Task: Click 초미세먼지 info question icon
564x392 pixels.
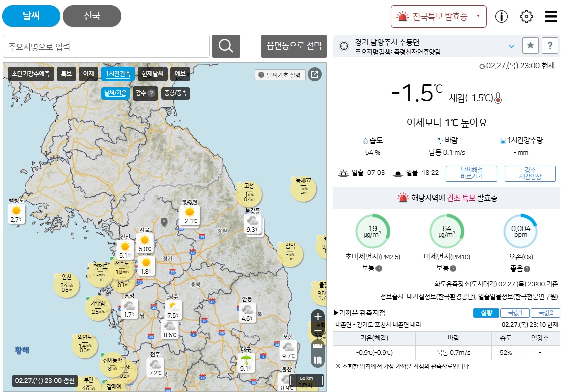Action: (x=379, y=268)
